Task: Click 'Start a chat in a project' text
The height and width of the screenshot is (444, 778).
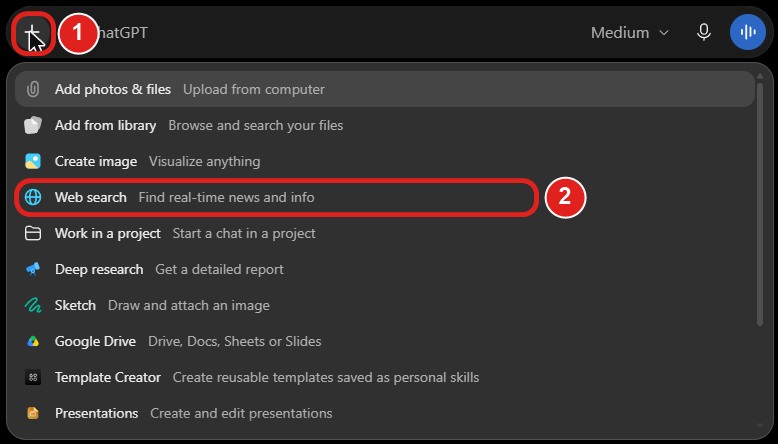Action: coord(244,233)
